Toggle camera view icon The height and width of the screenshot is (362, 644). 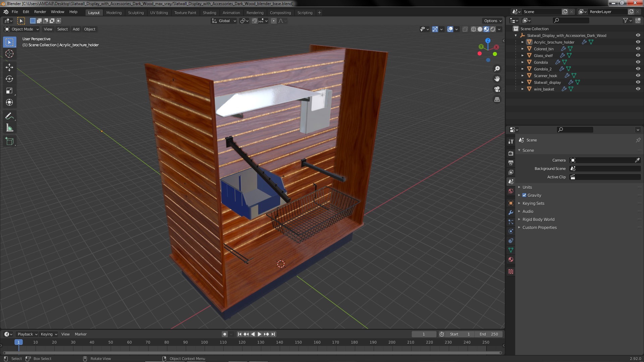pyautogui.click(x=497, y=89)
